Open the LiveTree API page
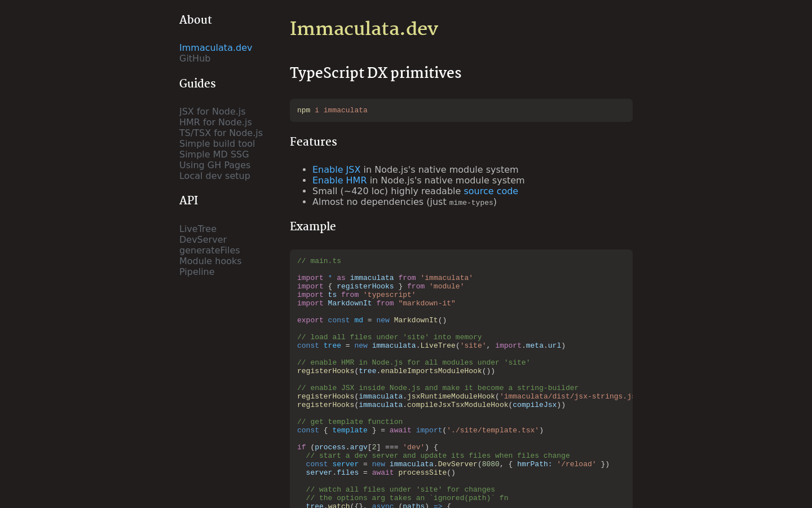Image resolution: width=812 pixels, height=508 pixels. point(198,229)
